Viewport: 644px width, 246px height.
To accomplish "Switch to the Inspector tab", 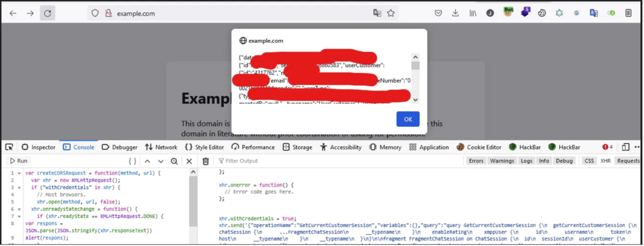I will pos(38,147).
